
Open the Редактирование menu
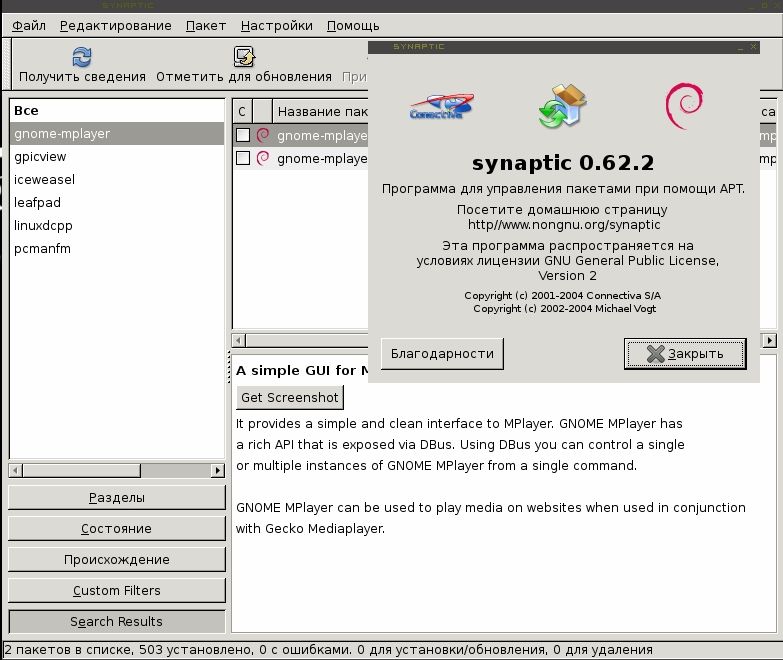[116, 25]
